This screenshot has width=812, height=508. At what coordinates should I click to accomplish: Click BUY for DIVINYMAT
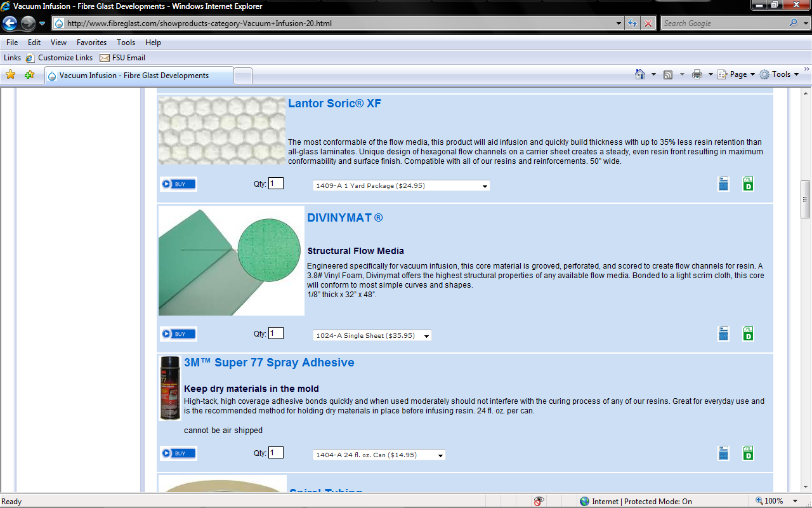(178, 334)
